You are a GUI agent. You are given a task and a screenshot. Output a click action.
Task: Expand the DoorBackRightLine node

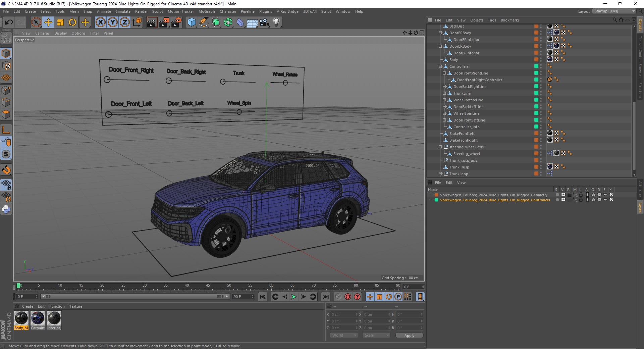coord(444,87)
